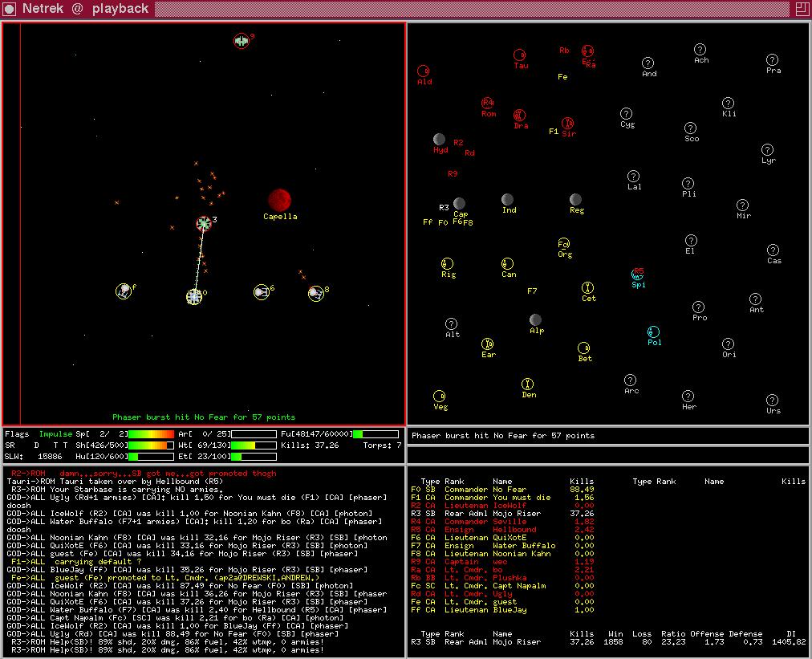
Task: Select player row Rb Plushka
Action: (502, 578)
